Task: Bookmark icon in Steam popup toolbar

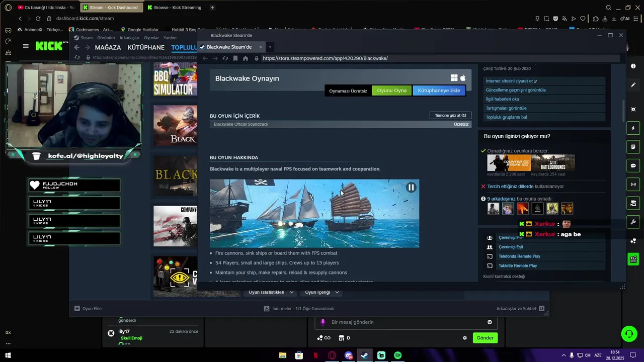Action: pos(235,58)
